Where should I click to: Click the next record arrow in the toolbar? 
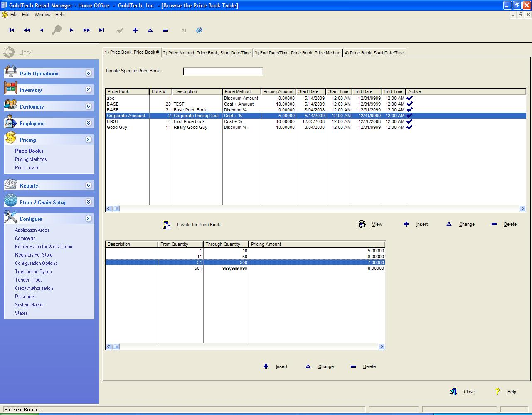pyautogui.click(x=71, y=30)
